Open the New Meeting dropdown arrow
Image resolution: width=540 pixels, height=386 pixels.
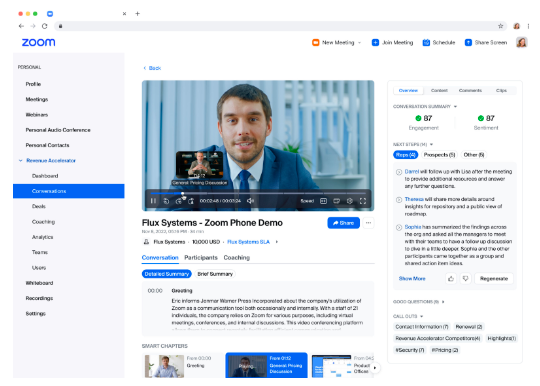(x=360, y=43)
